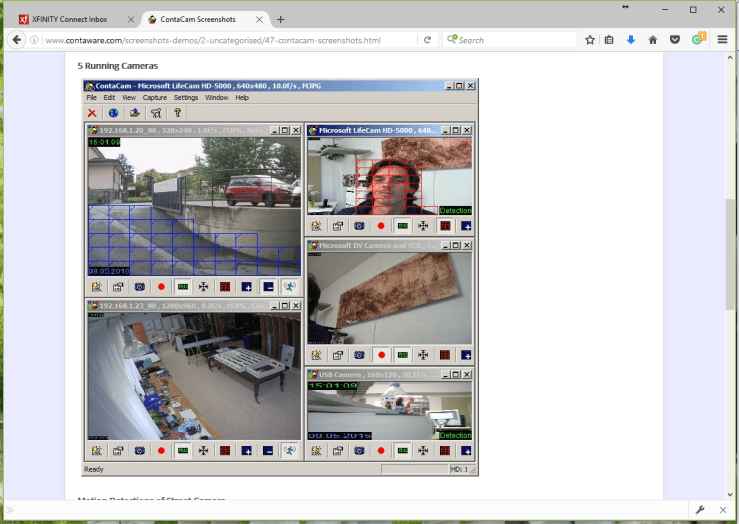This screenshot has height=524, width=739.
Task: Switch to the XFINITY Connect Inbox tab
Action: point(70,19)
